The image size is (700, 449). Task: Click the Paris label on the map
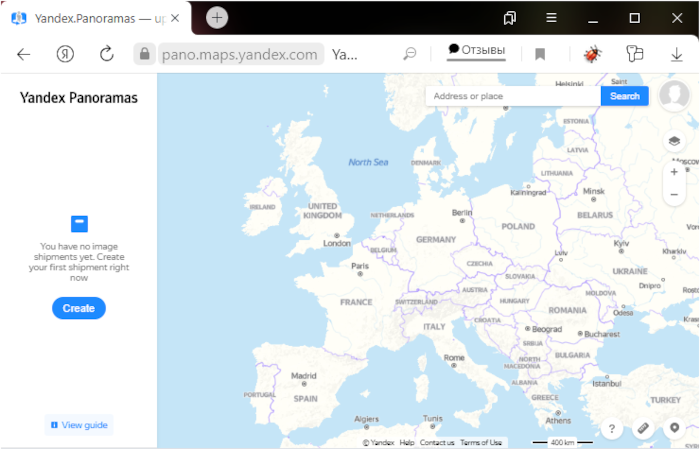click(360, 266)
